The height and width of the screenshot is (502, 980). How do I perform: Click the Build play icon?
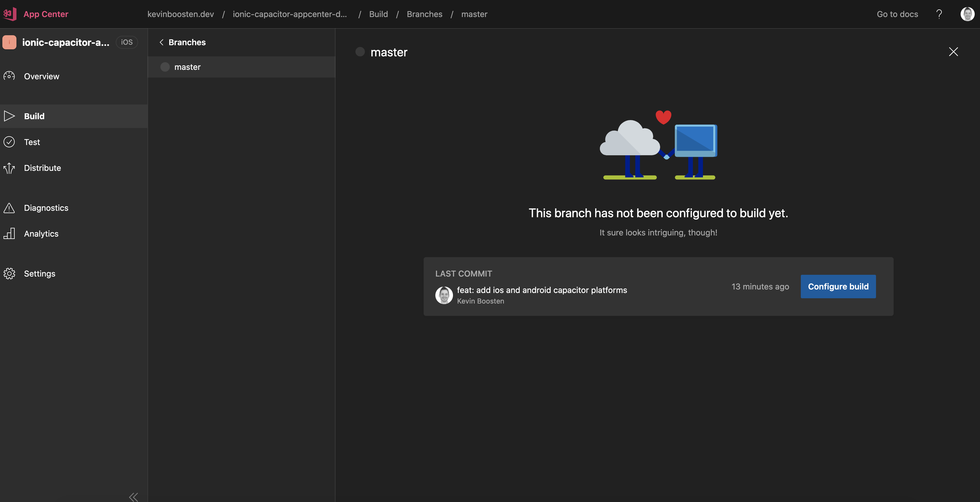pyautogui.click(x=9, y=116)
